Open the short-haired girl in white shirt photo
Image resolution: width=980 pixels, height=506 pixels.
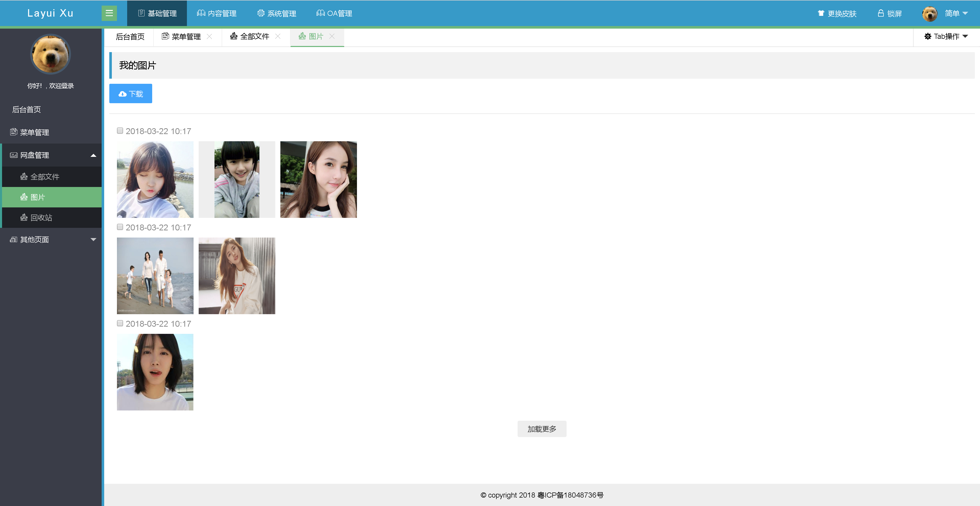[x=155, y=372]
